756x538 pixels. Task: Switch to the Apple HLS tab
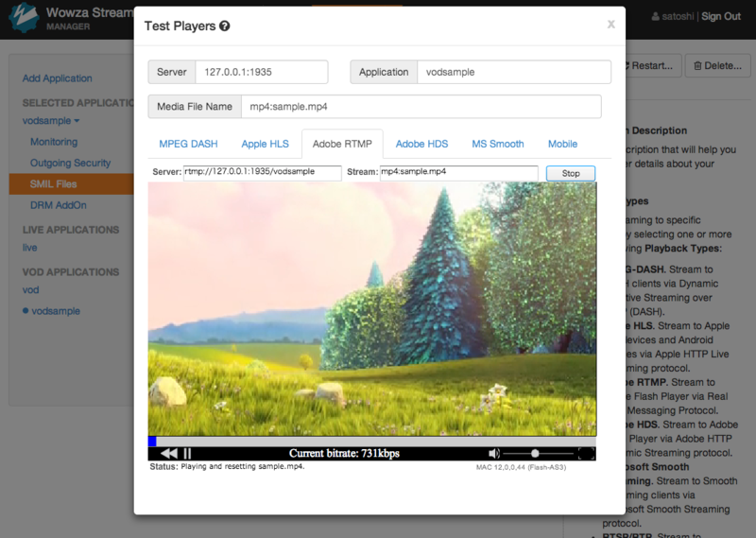(x=266, y=144)
